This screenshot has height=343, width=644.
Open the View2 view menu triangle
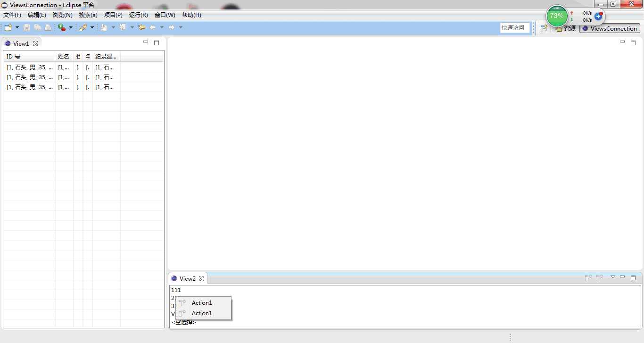[x=613, y=277]
